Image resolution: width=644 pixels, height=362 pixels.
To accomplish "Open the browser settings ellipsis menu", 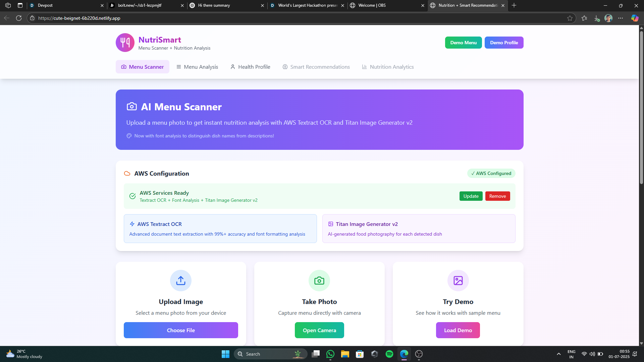I will 621,18.
